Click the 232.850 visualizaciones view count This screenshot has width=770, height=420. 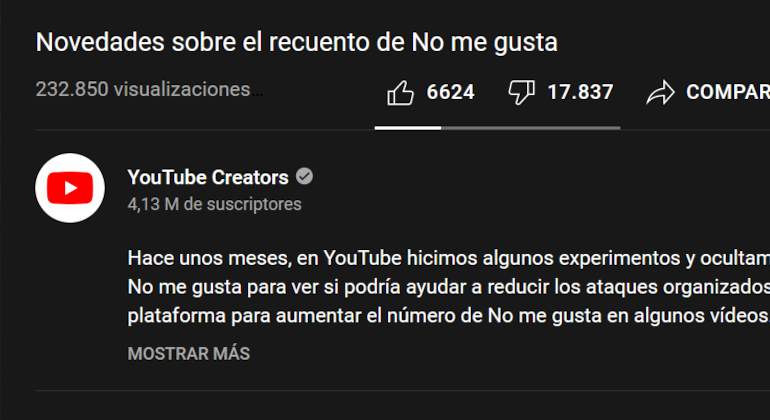143,89
